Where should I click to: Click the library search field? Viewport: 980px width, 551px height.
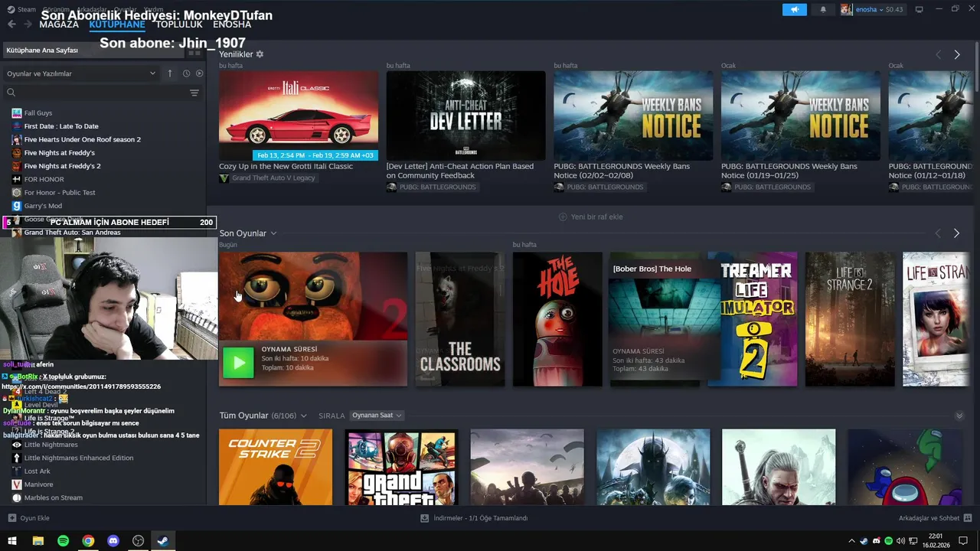[x=96, y=93]
